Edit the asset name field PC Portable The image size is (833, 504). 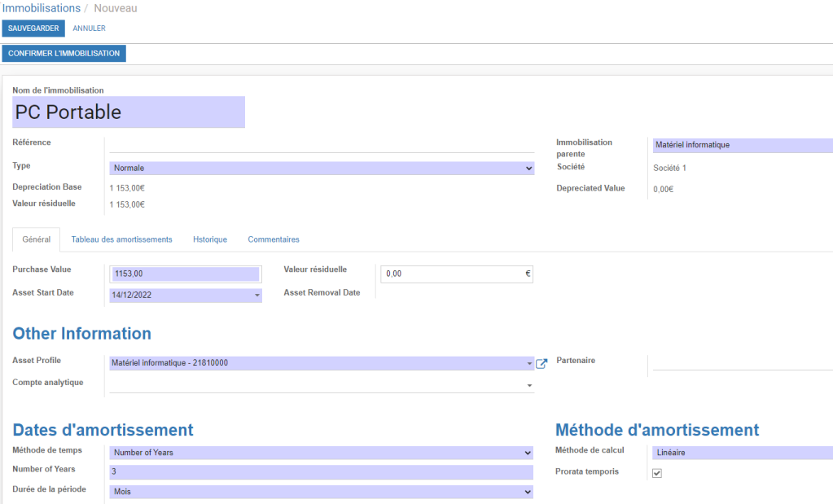(x=129, y=112)
